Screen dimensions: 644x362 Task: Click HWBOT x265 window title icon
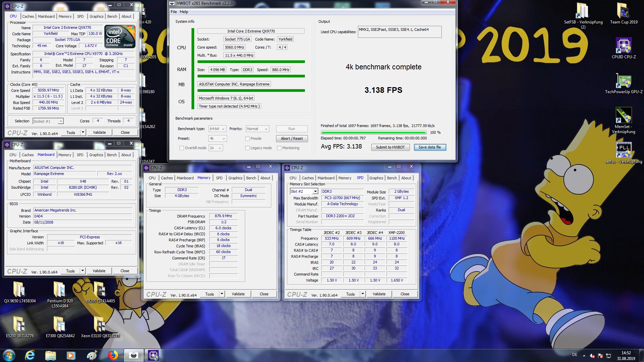(x=172, y=3)
